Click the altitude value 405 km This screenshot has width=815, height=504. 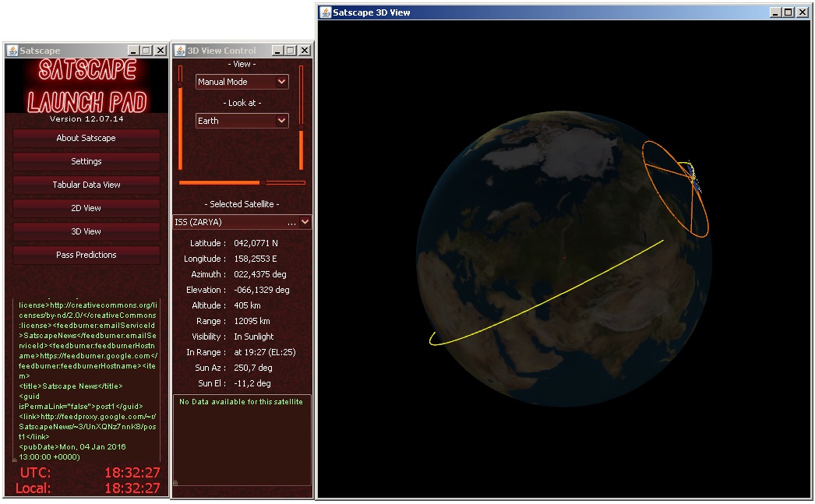[248, 305]
